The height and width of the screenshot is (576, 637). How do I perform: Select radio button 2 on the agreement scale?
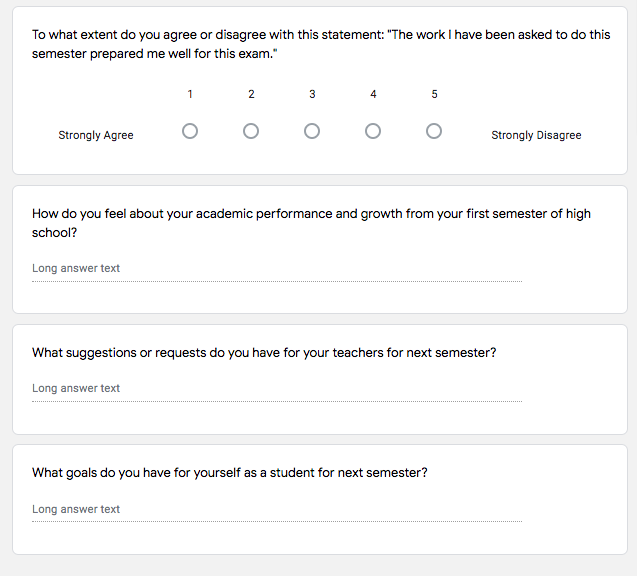(x=251, y=131)
